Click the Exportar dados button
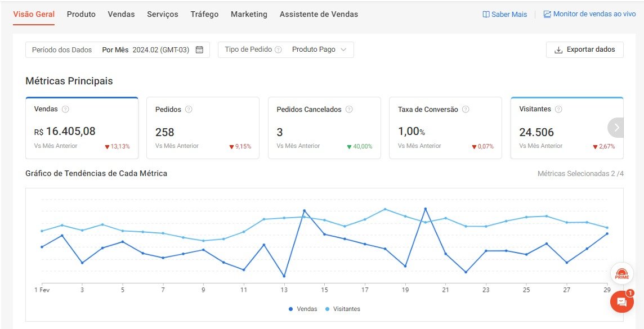The height and width of the screenshot is (329, 644). pos(584,49)
